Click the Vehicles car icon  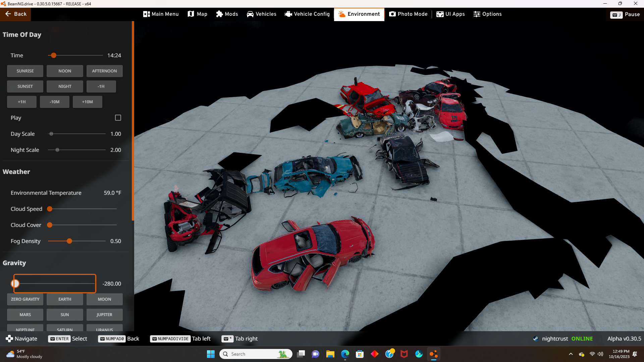(x=250, y=14)
